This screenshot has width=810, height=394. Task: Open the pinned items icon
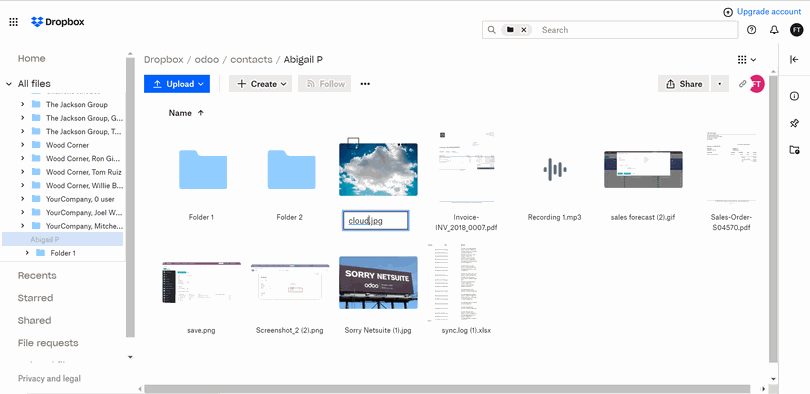click(795, 123)
